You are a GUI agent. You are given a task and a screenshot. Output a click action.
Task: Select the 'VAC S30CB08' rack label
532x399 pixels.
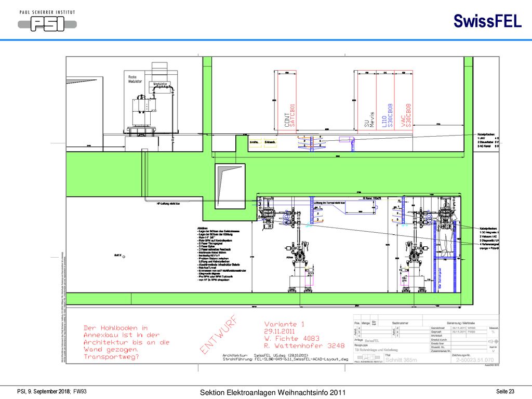406,115
